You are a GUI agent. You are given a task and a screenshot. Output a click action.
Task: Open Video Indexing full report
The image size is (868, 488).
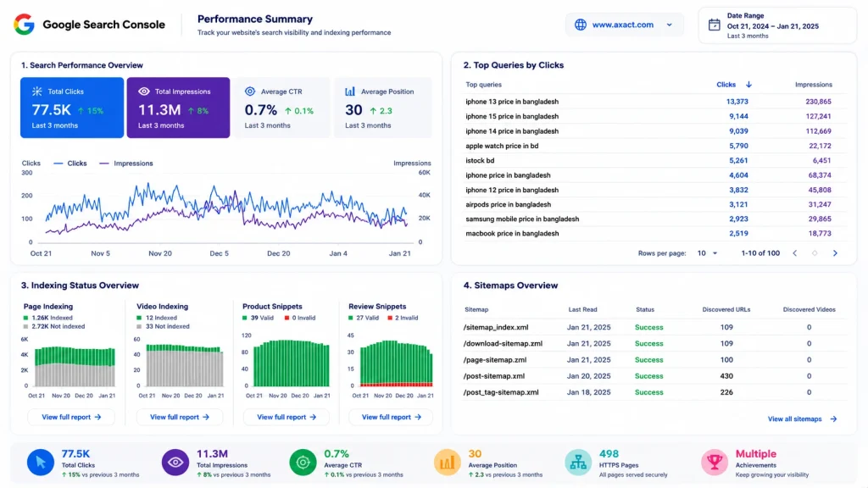(180, 417)
